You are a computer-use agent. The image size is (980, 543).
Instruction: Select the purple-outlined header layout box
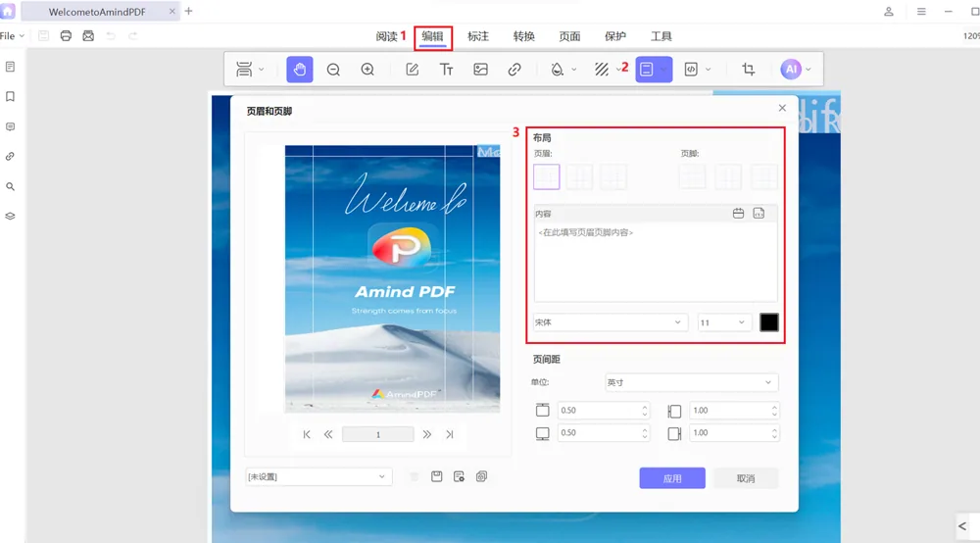[x=546, y=176]
